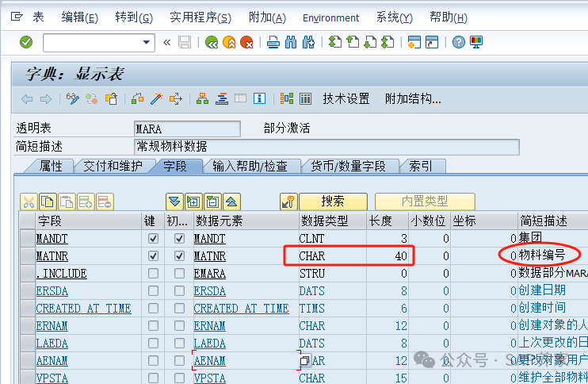Image resolution: width=588 pixels, height=384 pixels.
Task: Click the orange Exit icon
Action: (x=229, y=42)
